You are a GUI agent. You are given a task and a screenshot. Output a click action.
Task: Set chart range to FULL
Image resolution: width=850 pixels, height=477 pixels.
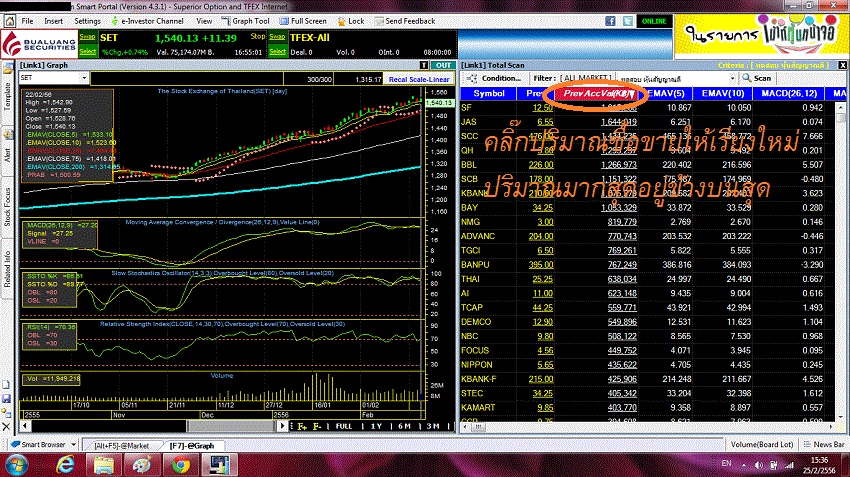[344, 427]
